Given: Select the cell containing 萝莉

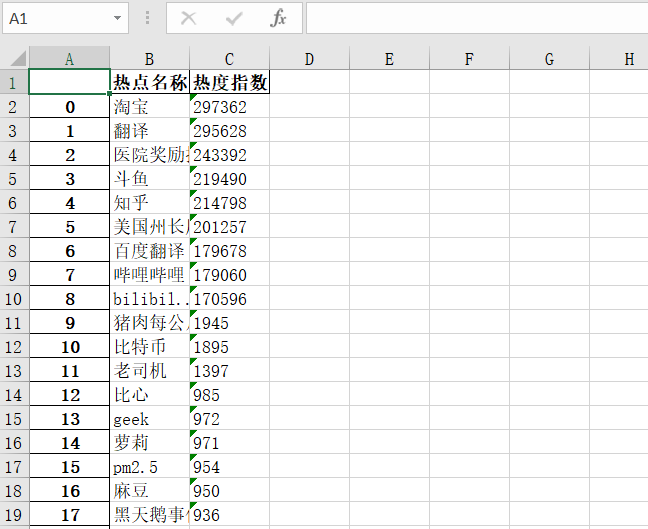Looking at the screenshot, I should [150, 441].
